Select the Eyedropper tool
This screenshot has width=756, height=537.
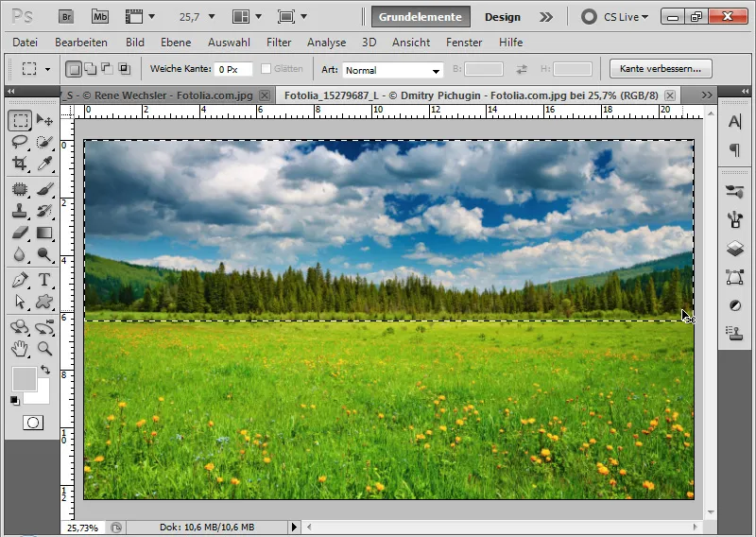click(44, 165)
